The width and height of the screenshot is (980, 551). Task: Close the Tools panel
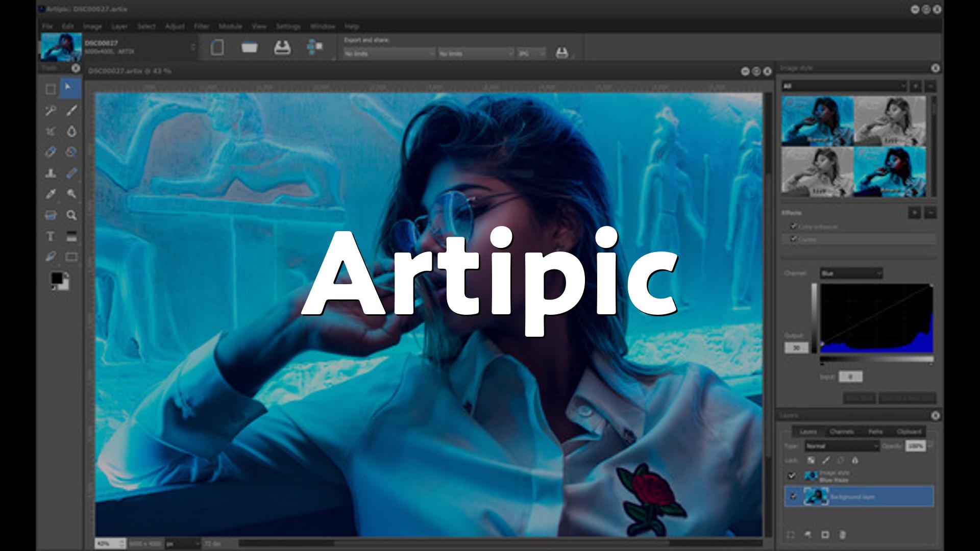pyautogui.click(x=76, y=68)
